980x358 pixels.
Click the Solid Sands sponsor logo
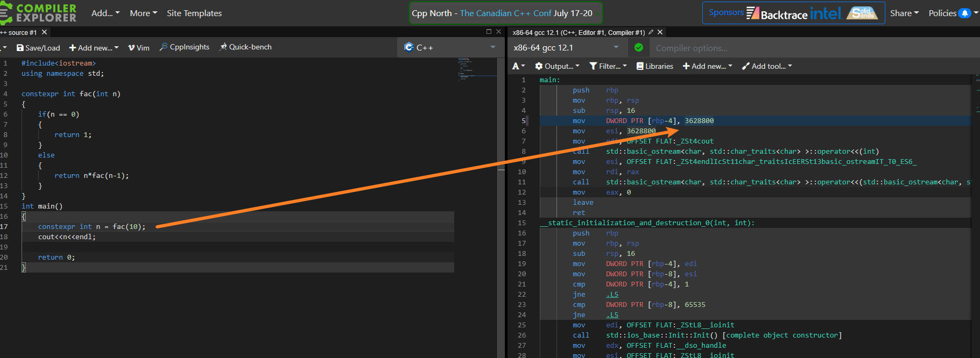point(862,13)
